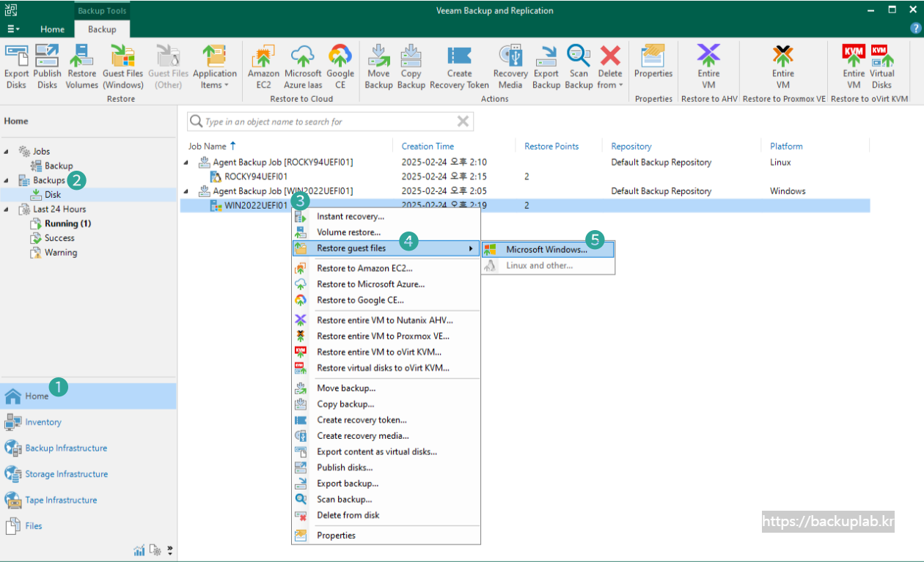Screen dimensions: 924x562
Task: Click Entire VM under Restore to Proxmox VE
Action: pos(783,67)
